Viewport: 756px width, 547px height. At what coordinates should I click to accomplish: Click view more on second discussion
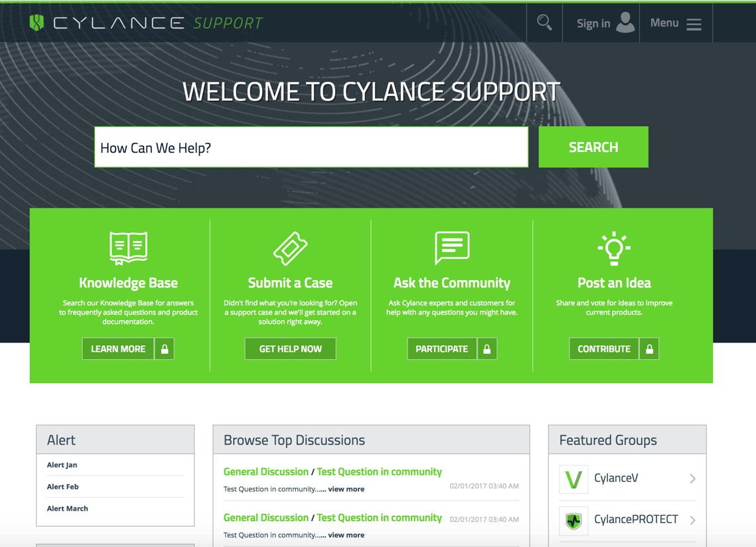tap(346, 535)
